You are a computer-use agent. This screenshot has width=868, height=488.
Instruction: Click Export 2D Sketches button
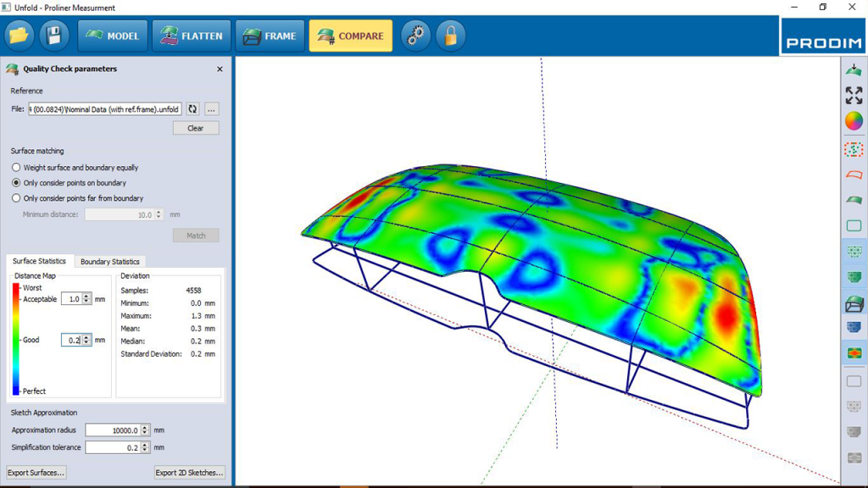tap(189, 473)
